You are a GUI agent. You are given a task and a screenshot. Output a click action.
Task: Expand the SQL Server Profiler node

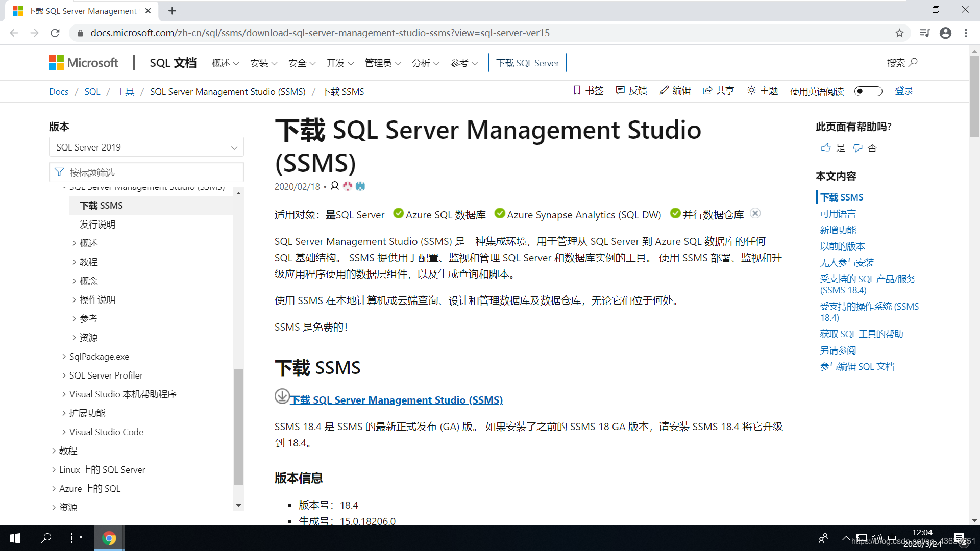[64, 375]
